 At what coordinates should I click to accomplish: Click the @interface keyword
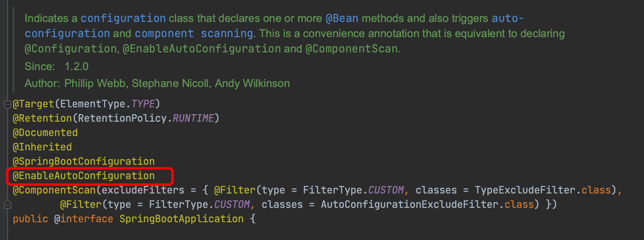coord(84,219)
